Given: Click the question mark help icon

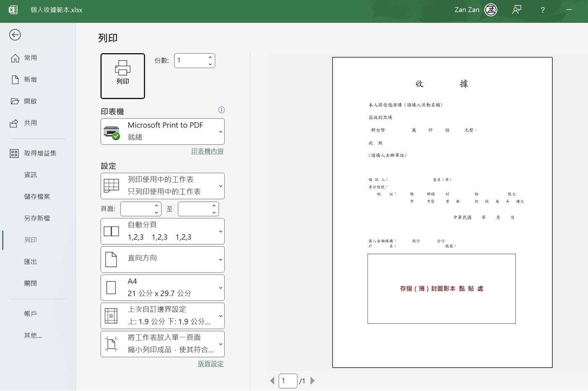Looking at the screenshot, I should (x=543, y=10).
